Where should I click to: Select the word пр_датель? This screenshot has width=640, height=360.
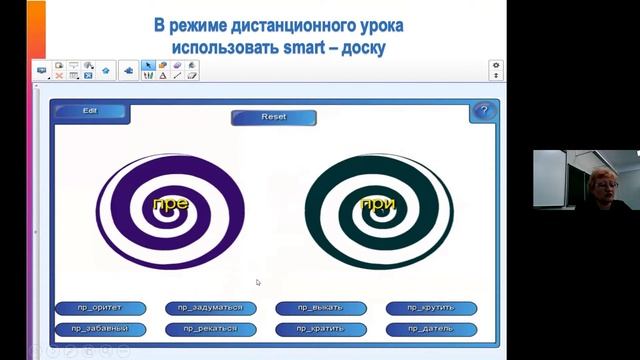click(431, 329)
